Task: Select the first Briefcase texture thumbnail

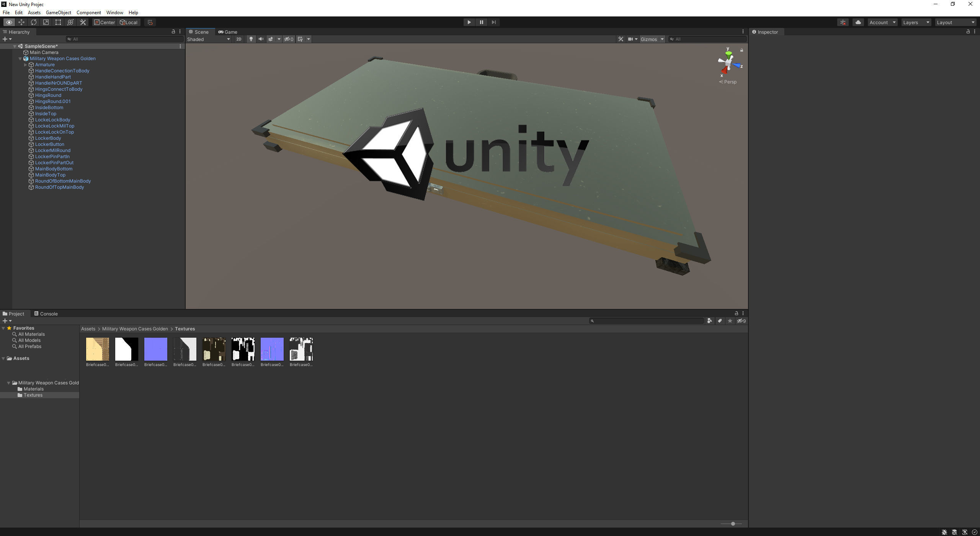Action: [x=98, y=349]
